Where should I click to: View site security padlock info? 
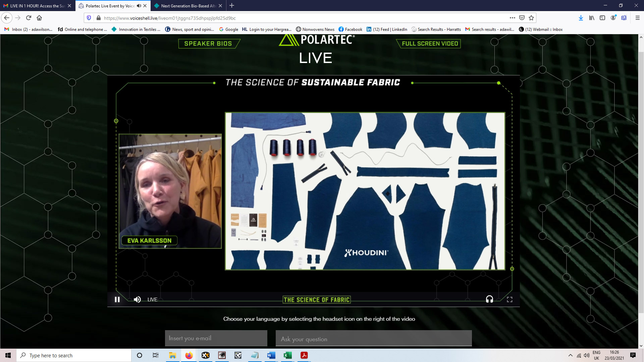tap(98, 18)
